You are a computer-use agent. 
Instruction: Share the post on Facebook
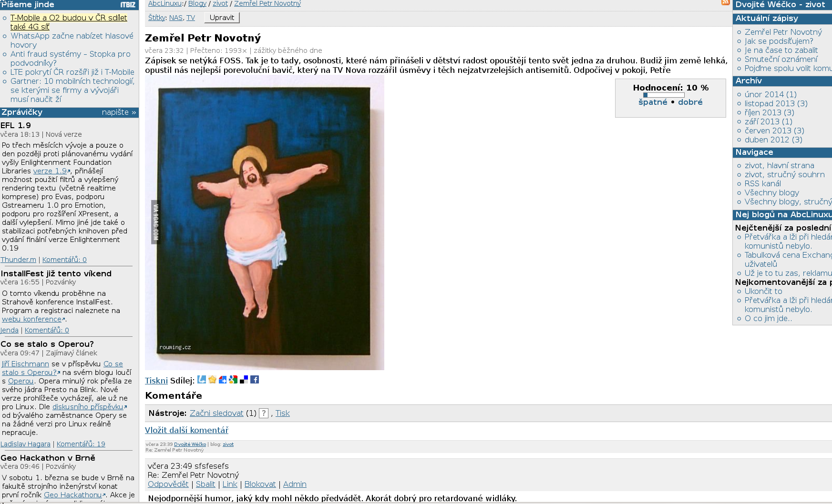pos(255,380)
